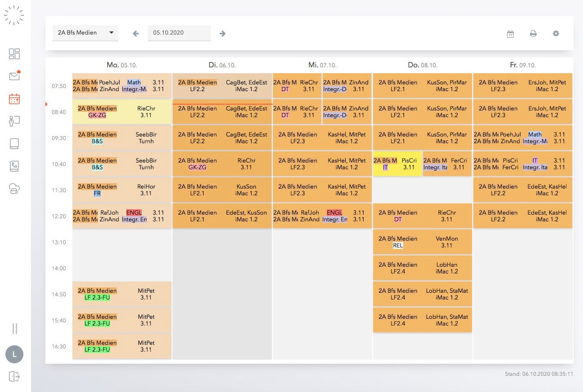This screenshot has height=392, width=583.
Task: Open Thursday 13:10 REL lesson with VenMon
Action: [x=422, y=242]
